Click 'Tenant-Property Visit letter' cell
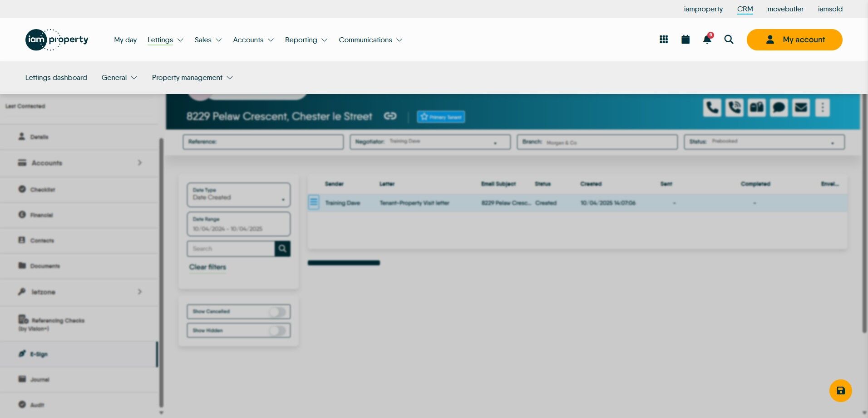The width and height of the screenshot is (868, 418). coord(414,203)
